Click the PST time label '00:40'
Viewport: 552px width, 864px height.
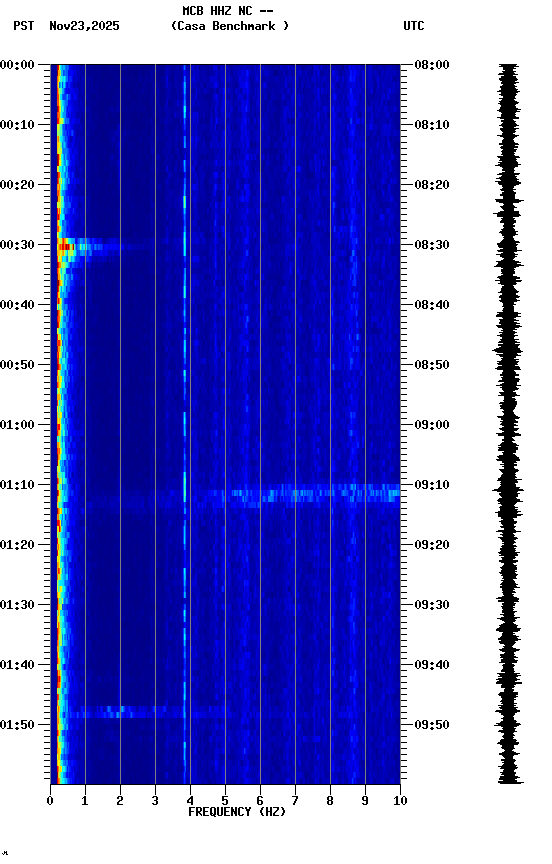tap(17, 305)
